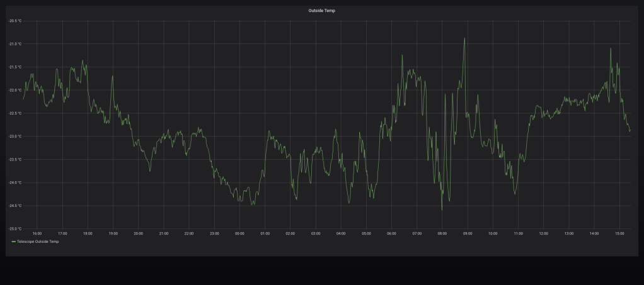Viewport: 644px width, 285px height.
Task: Click the line's starting point before 16:00
Action: click(24, 99)
